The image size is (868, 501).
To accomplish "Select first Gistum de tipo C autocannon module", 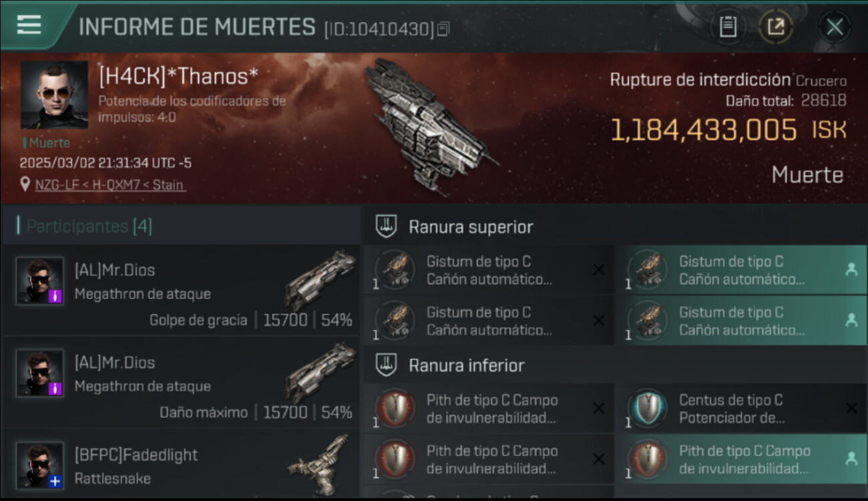I will click(489, 270).
